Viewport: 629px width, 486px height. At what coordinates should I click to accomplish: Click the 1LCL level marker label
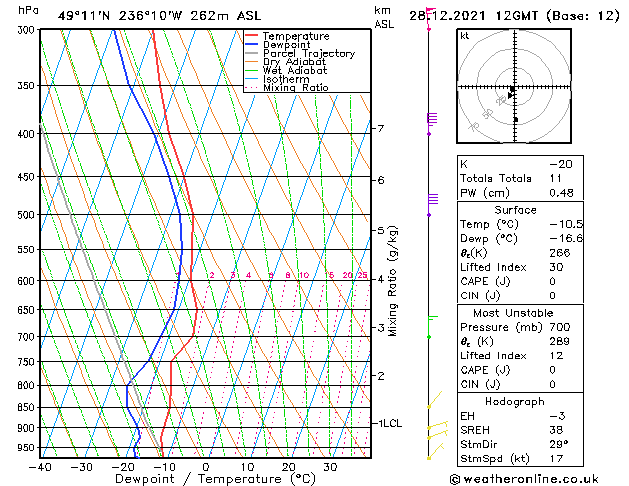(390, 423)
